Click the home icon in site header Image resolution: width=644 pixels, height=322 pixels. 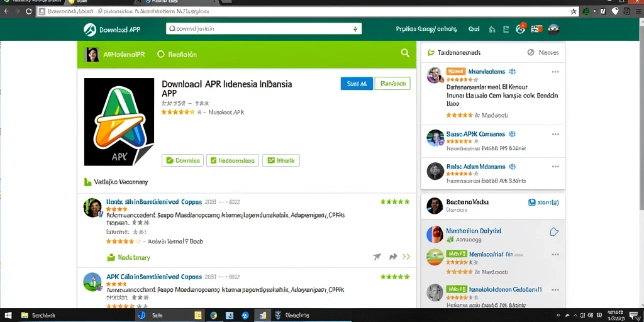[492, 29]
